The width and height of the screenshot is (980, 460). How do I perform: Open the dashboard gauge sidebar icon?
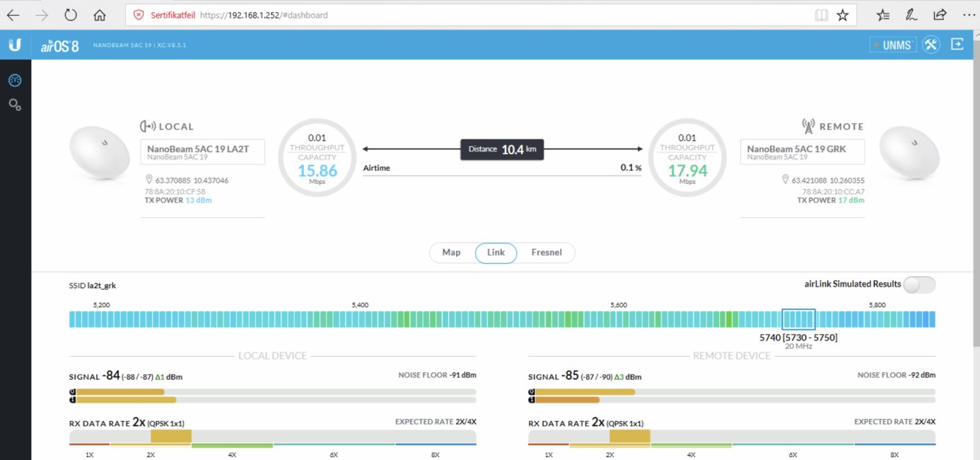(15, 81)
